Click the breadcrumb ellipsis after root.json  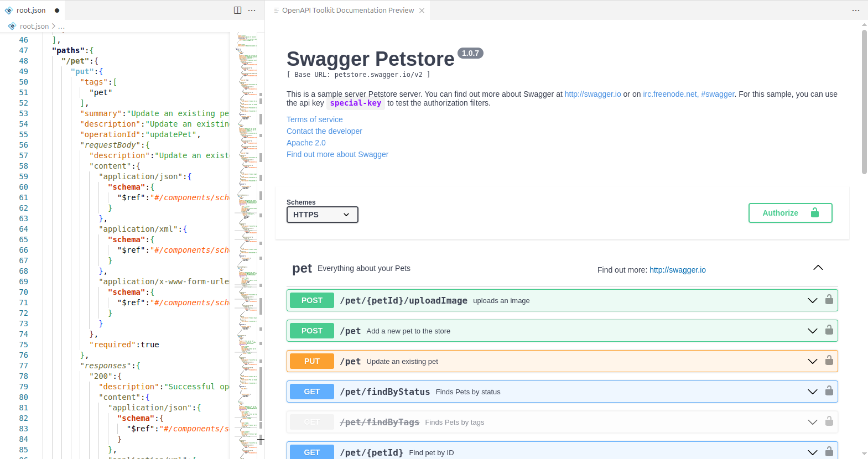61,26
